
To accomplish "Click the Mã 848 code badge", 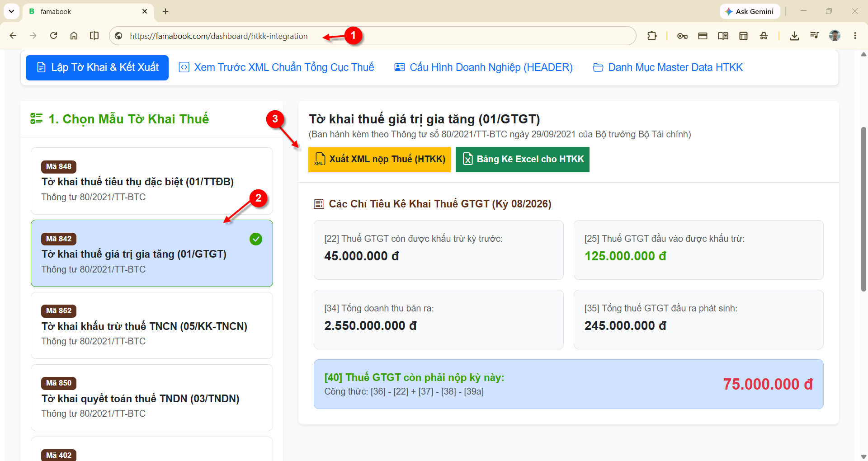I will (x=59, y=167).
